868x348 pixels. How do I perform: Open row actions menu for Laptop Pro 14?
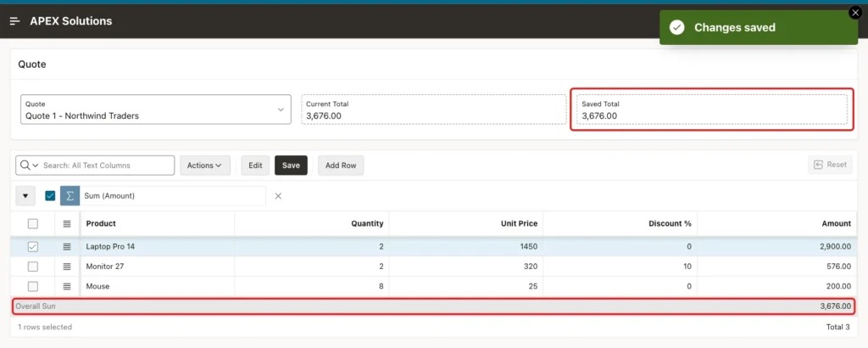67,247
